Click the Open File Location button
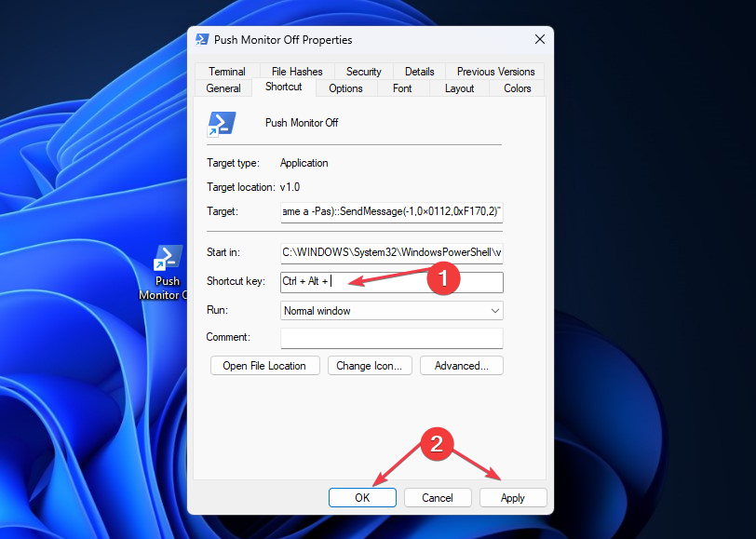Screen dimensions: 756x539 click(264, 366)
